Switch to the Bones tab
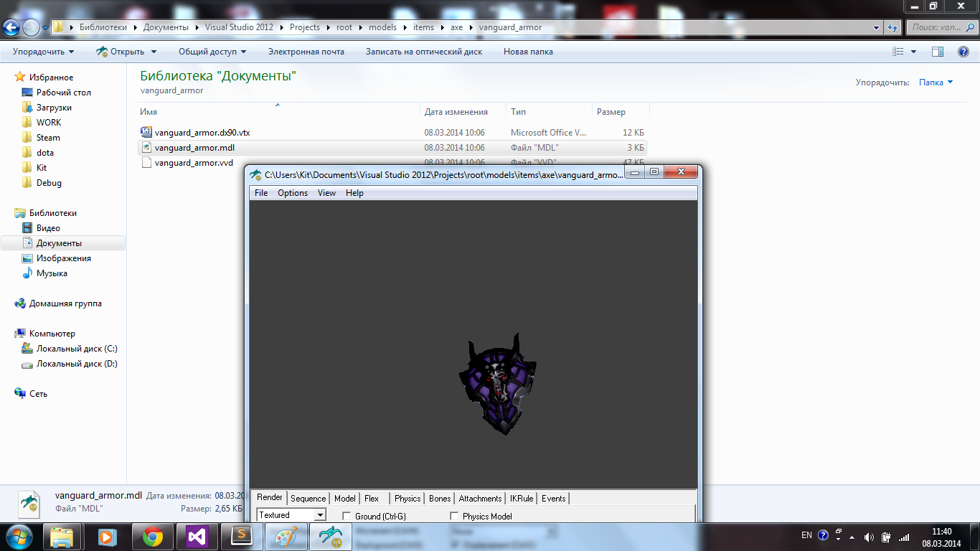Screen dimensions: 980x551 [x=440, y=499]
